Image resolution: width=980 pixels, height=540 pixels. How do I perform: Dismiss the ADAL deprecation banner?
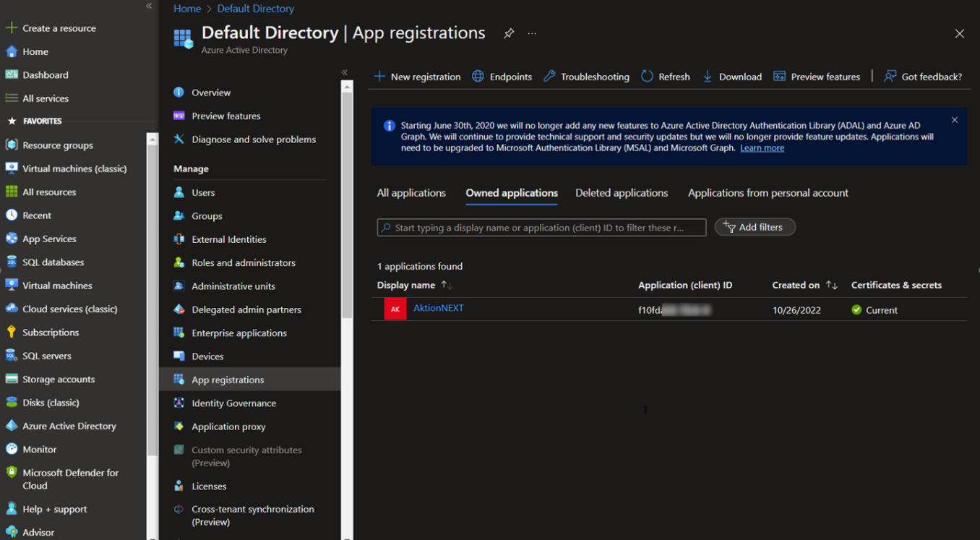955,120
